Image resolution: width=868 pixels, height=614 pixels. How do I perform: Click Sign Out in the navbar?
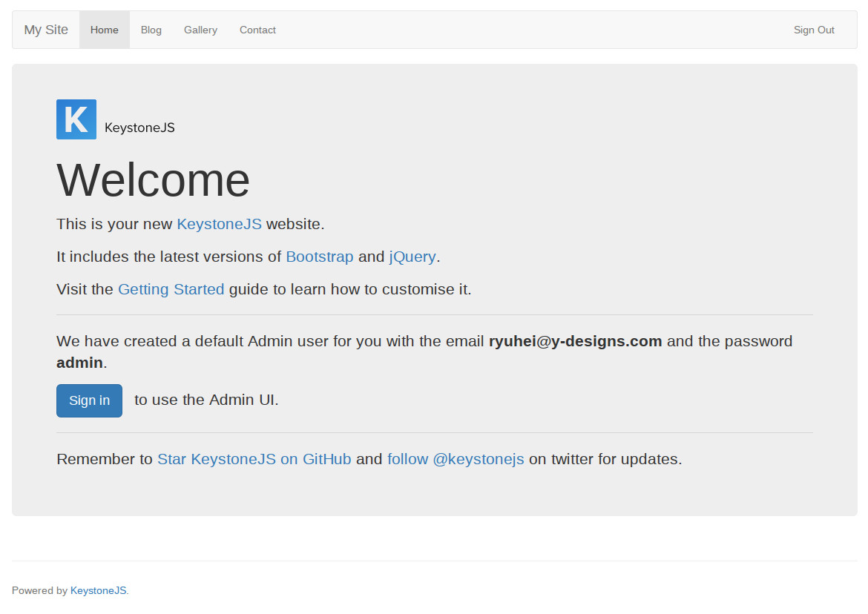point(814,30)
